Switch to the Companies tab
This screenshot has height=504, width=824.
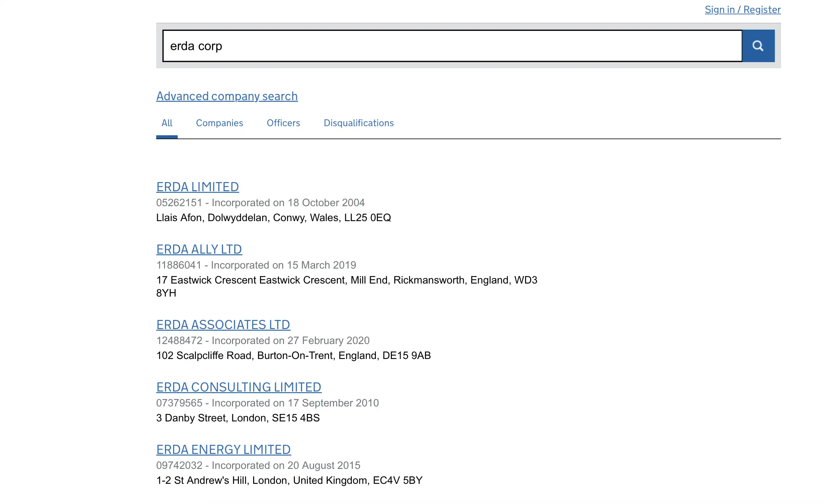pos(219,123)
